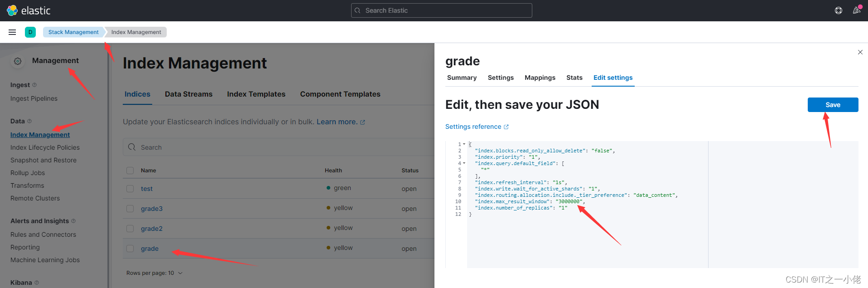Check the box for the grade2 index
This screenshot has width=868, height=288.
[x=130, y=229]
